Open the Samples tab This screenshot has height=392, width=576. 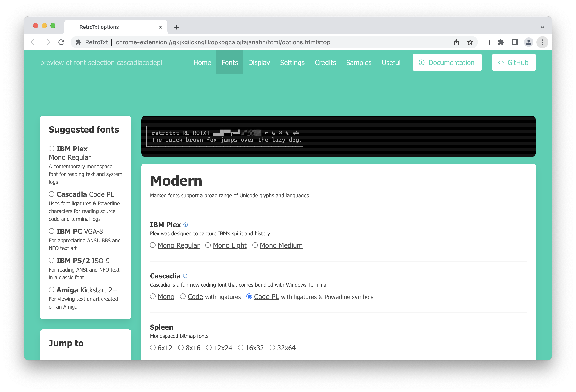(359, 62)
